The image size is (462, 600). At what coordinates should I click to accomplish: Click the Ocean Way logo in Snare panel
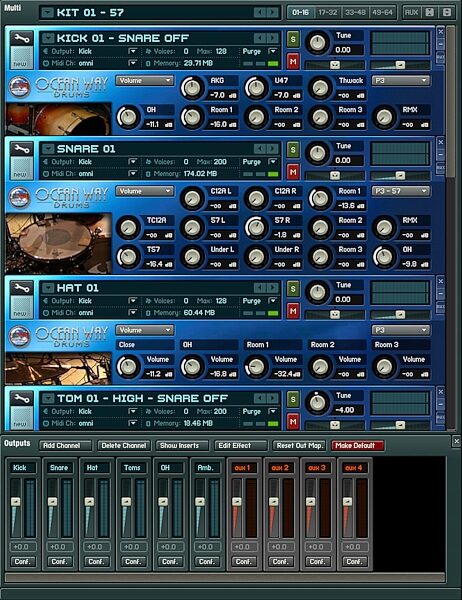click(x=20, y=198)
